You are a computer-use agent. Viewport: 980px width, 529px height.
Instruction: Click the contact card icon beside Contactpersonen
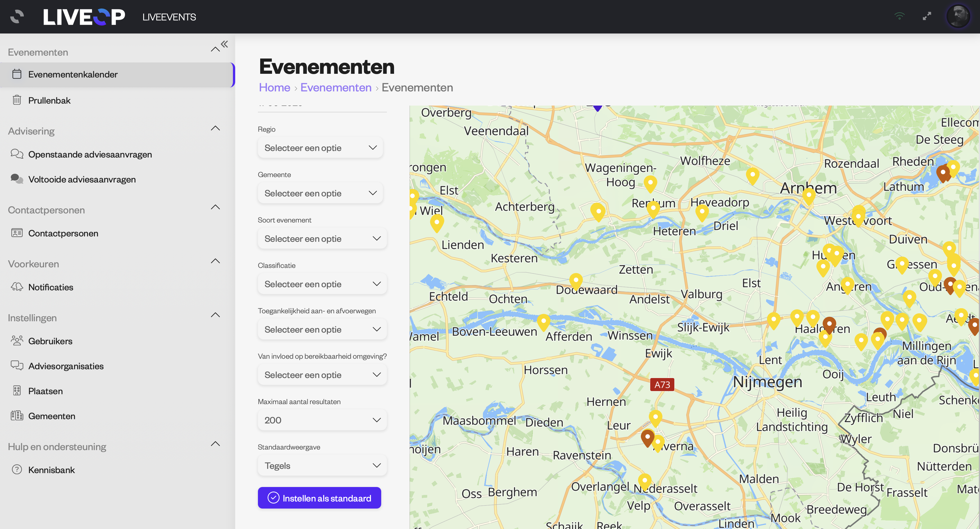tap(17, 233)
